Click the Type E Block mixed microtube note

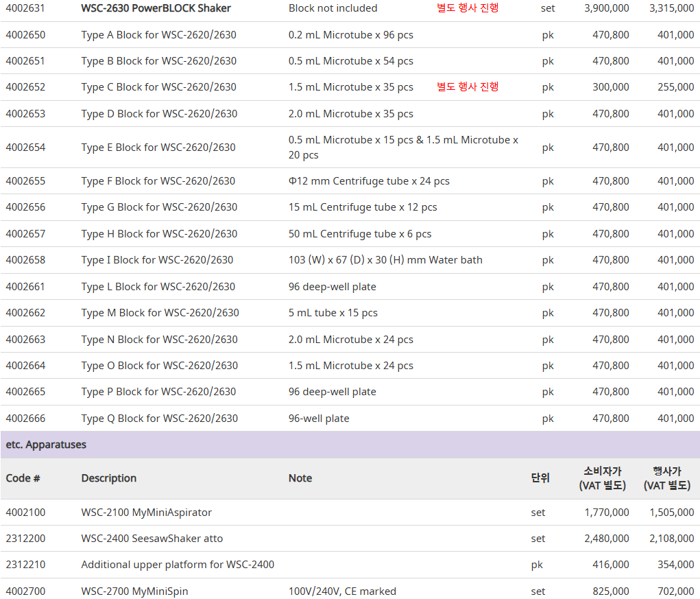(403, 148)
